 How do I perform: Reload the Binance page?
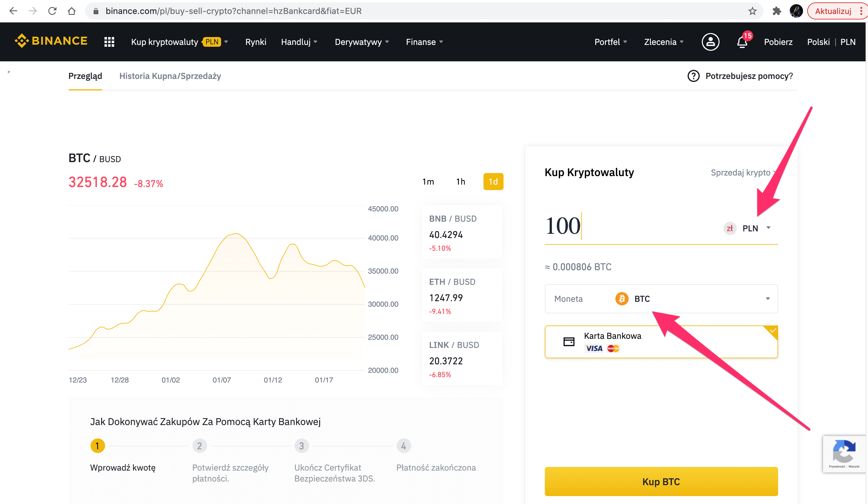coord(52,11)
